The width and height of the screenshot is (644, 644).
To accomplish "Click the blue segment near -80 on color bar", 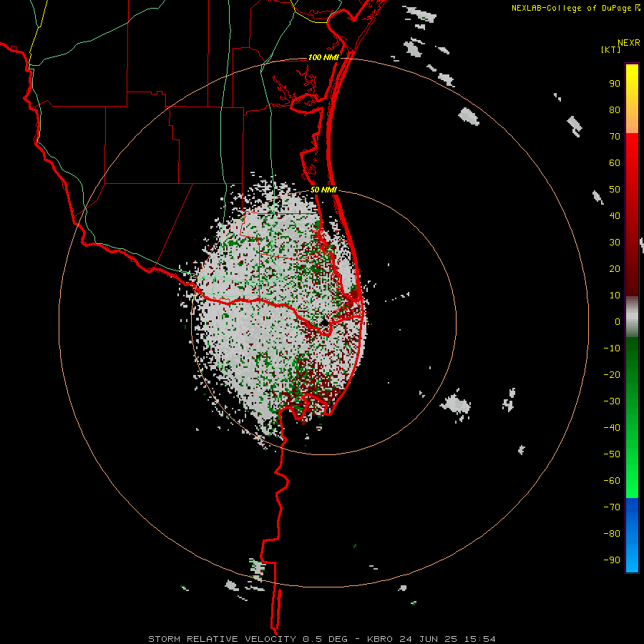I will tap(632, 534).
